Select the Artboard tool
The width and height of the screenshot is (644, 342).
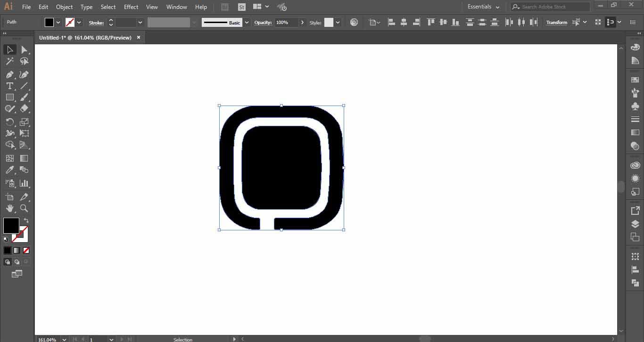9,197
